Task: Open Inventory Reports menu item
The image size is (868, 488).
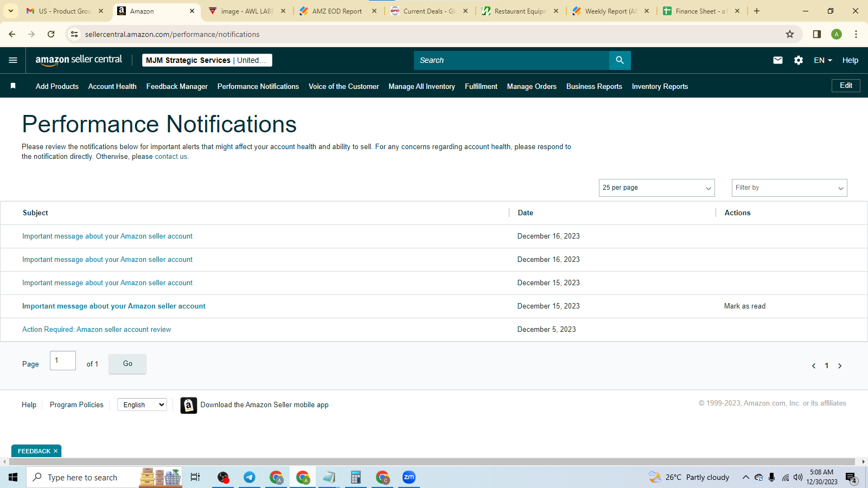Action: pyautogui.click(x=660, y=86)
